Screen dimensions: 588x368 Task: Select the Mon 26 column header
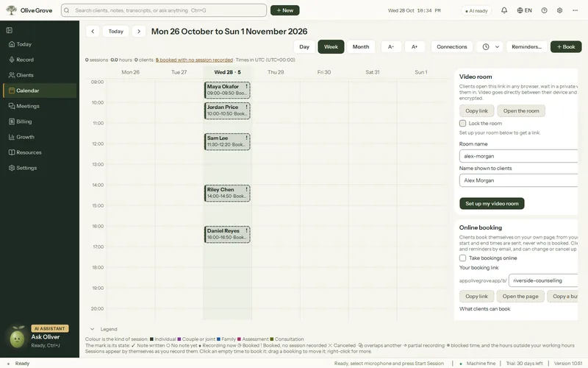pos(131,72)
